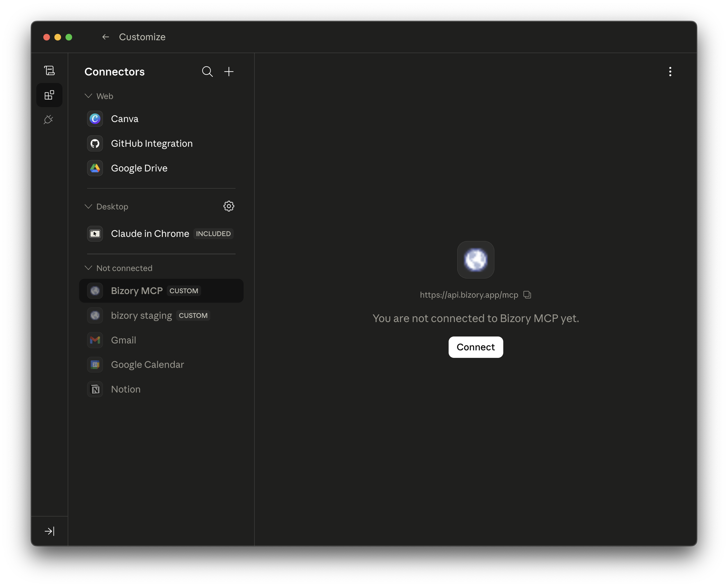Copy the api.bizory.app URL
Viewport: 728px width, 587px height.
pos(527,295)
